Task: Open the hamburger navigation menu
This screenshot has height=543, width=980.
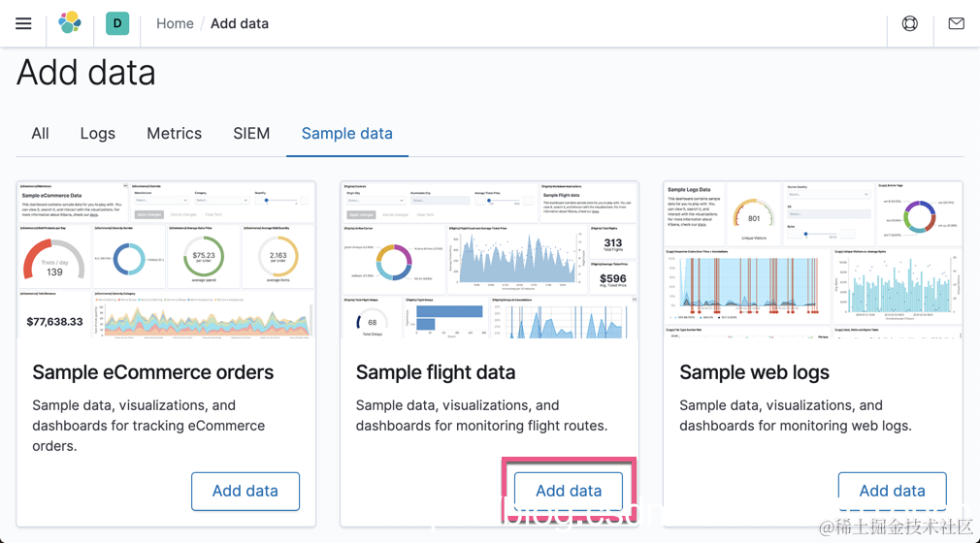Action: (x=23, y=23)
